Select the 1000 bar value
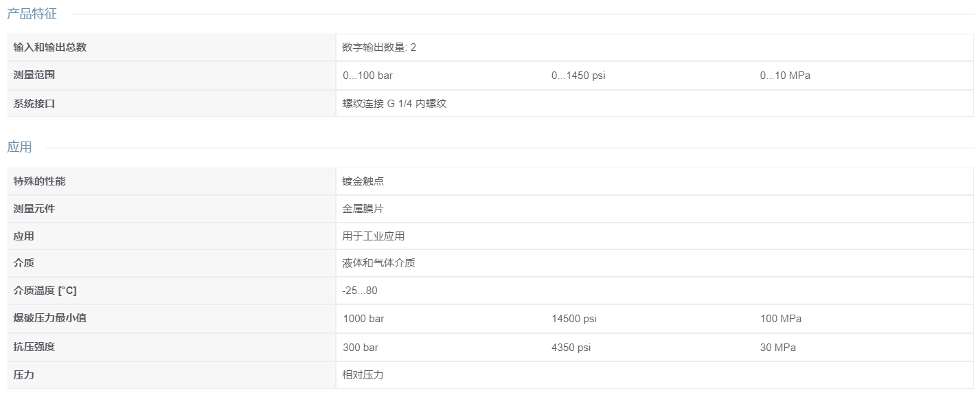The height and width of the screenshot is (395, 980). (x=363, y=319)
